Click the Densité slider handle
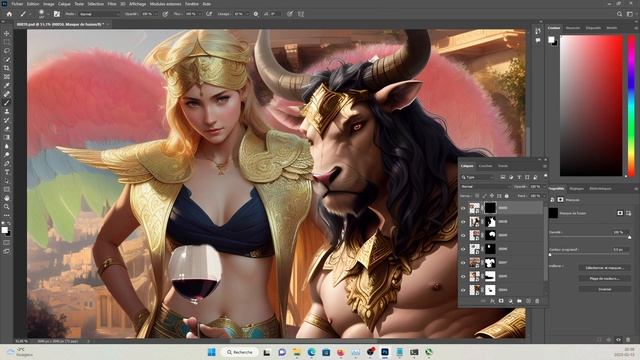Image resolution: width=640 pixels, height=360 pixels. click(629, 237)
